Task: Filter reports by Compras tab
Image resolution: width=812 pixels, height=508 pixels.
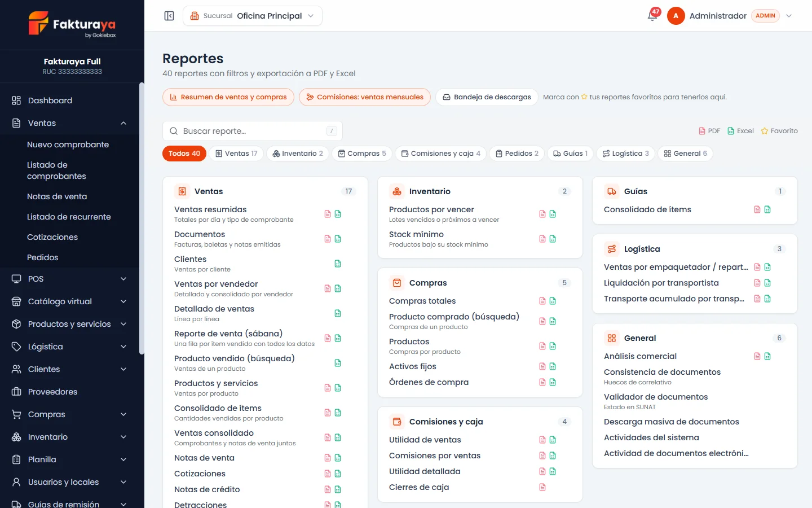Action: pyautogui.click(x=362, y=154)
